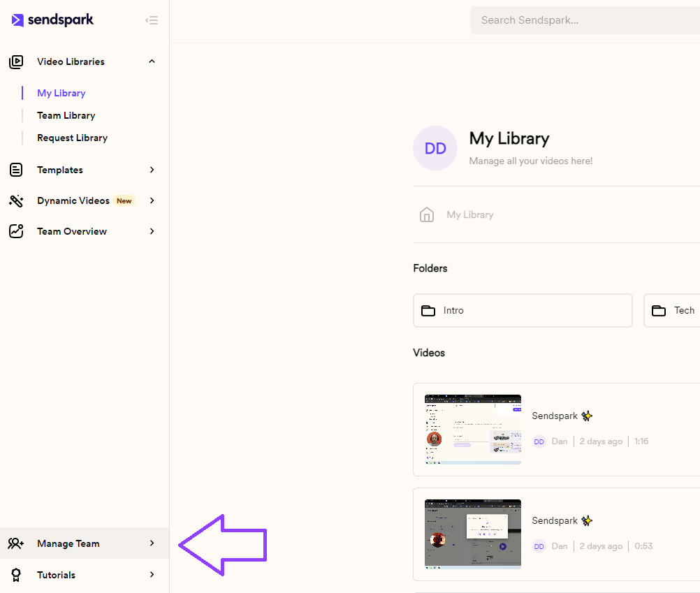Image resolution: width=700 pixels, height=593 pixels.
Task: Expand the Templates chevron
Action: (152, 170)
